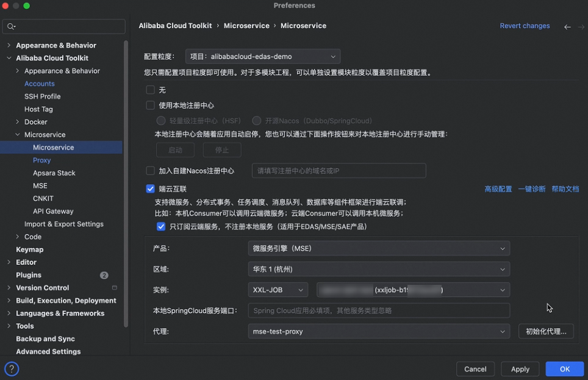
Task: Click the settings tree vertical scrollbar
Action: click(126, 184)
